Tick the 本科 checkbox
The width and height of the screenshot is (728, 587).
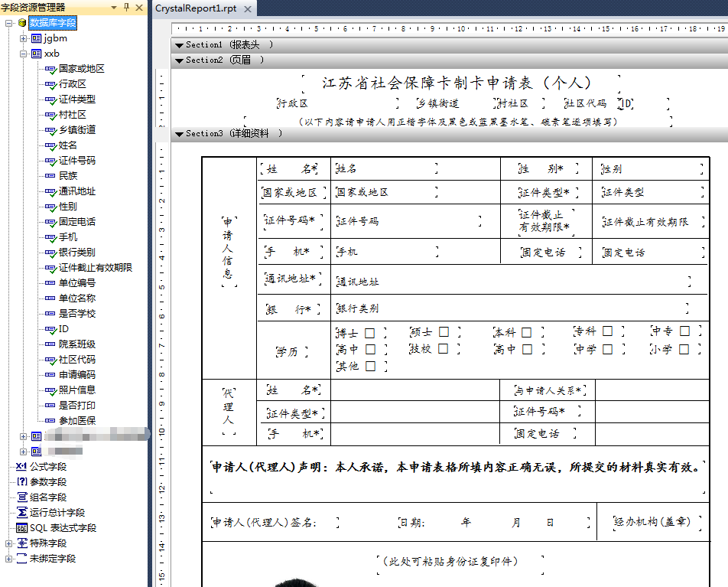tap(526, 333)
